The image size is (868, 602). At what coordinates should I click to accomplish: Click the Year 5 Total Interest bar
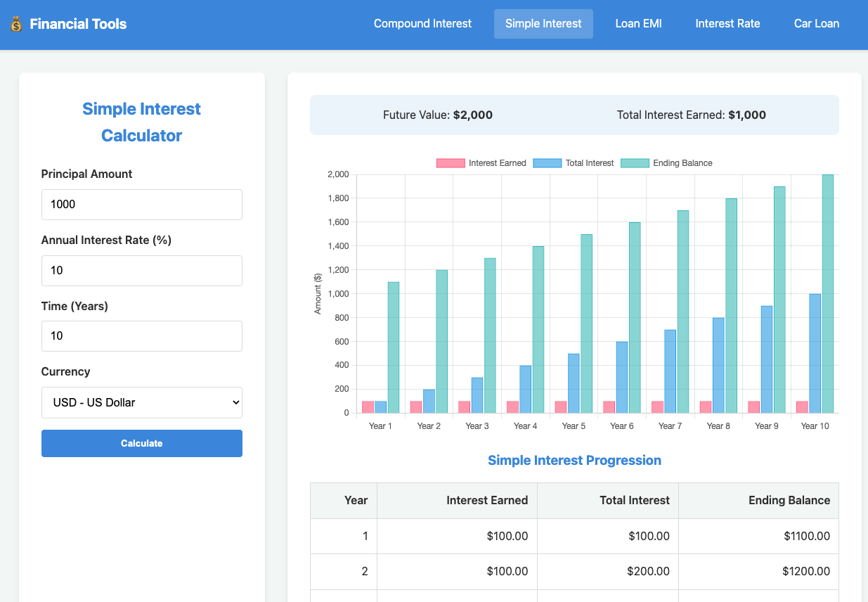(x=574, y=383)
